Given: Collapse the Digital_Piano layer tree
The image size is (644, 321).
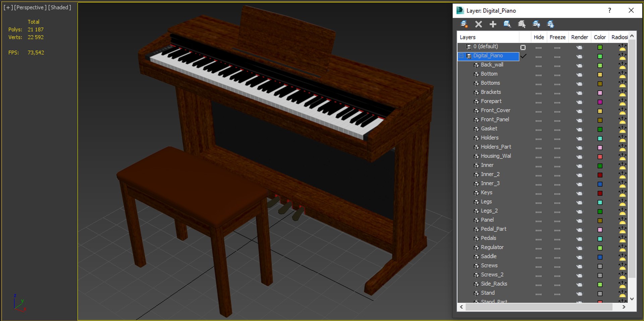Looking at the screenshot, I should 461,56.
